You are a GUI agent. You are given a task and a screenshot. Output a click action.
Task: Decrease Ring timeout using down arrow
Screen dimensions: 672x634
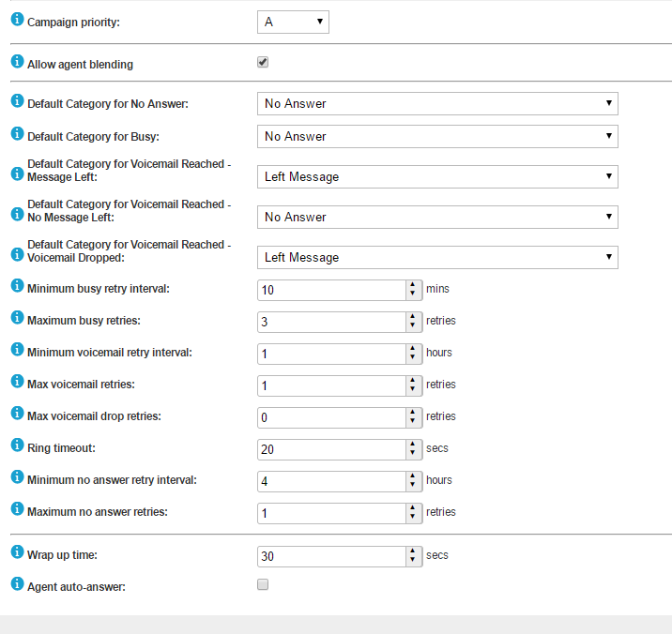pos(413,454)
